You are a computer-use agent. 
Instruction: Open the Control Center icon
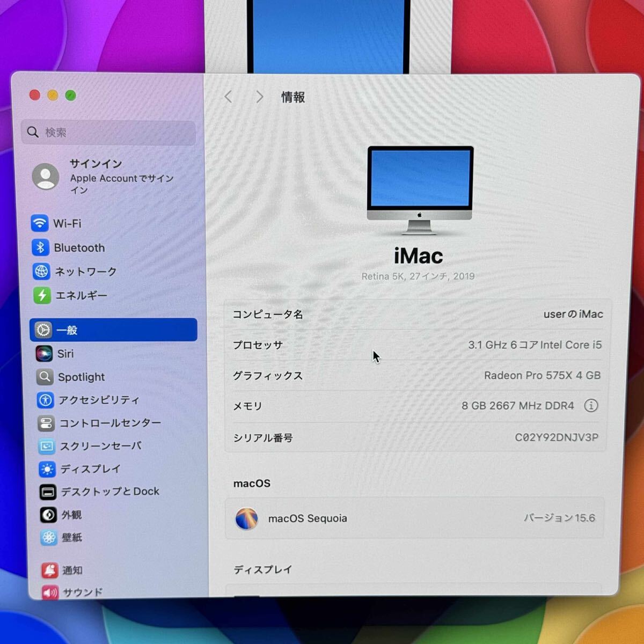pyautogui.click(x=46, y=423)
